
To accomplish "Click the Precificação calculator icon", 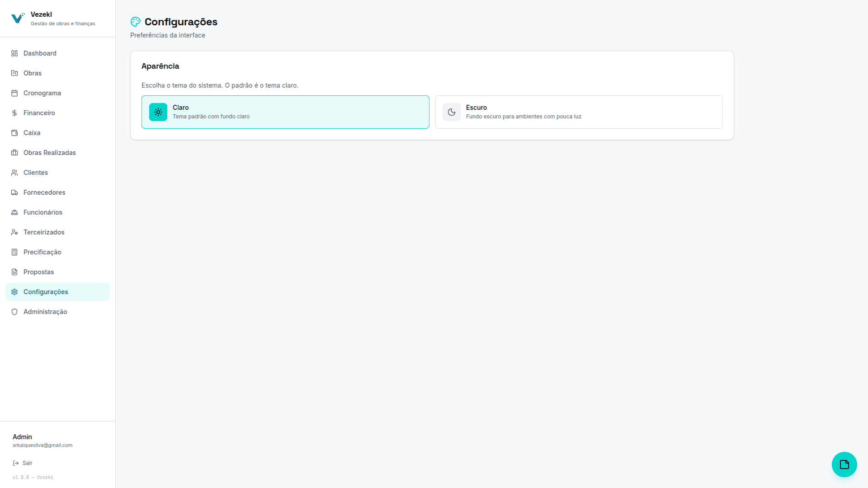I will [14, 252].
